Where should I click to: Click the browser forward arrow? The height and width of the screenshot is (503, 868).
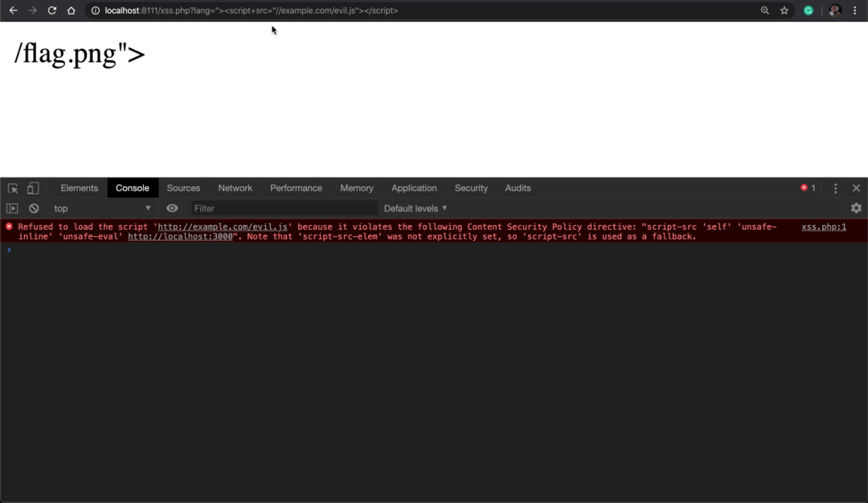pos(33,10)
